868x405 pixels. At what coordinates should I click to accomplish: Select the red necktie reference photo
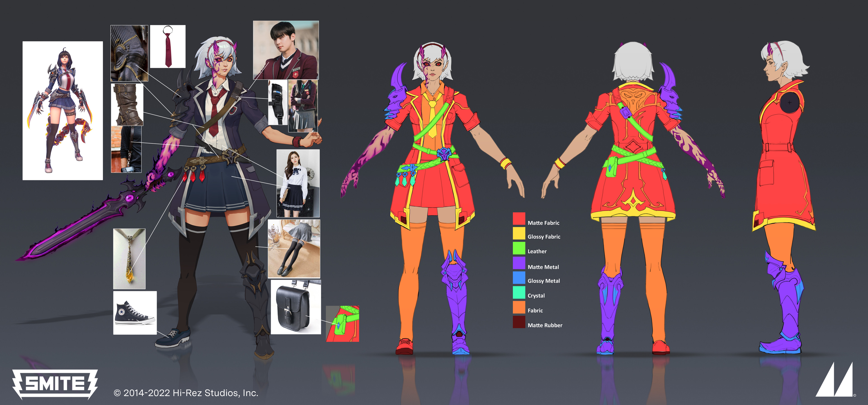point(167,47)
